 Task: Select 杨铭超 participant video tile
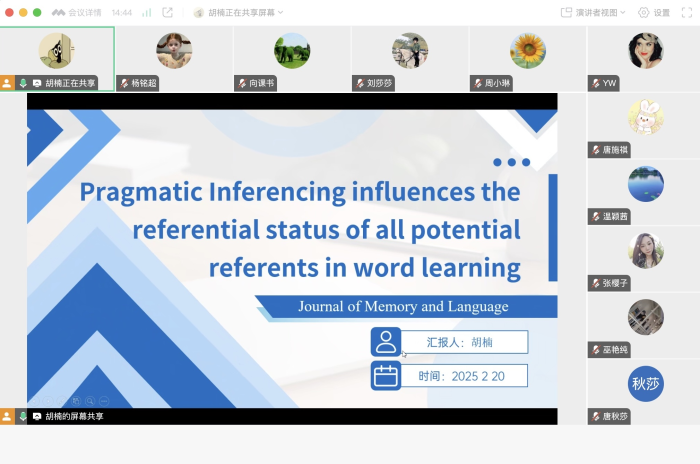174,52
